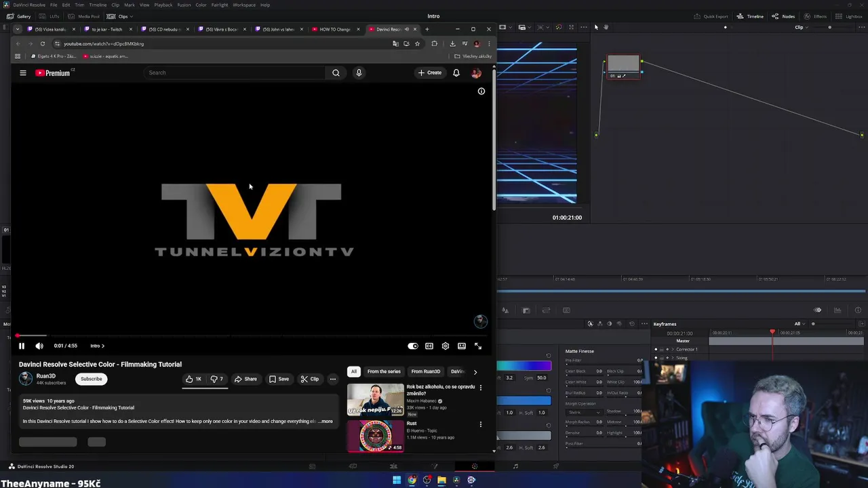The image size is (868, 488).
Task: Open the Keyframes 'All' dropdown
Action: (x=800, y=324)
